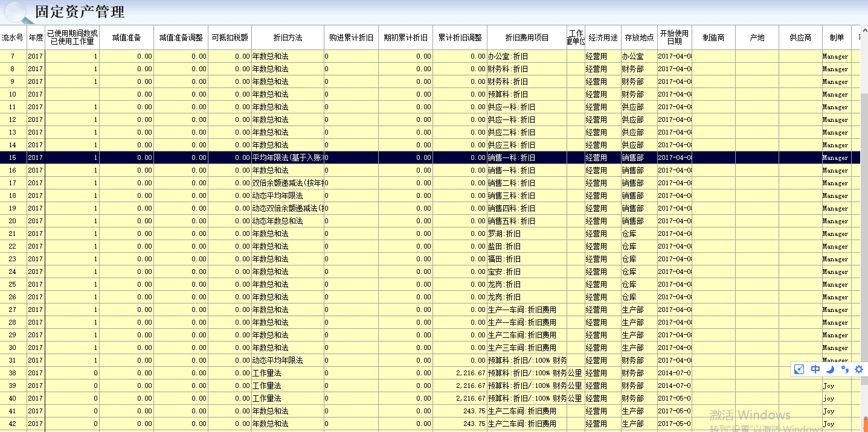Click 龙岗:折旧 in row 25
The width and height of the screenshot is (868, 432).
click(527, 284)
